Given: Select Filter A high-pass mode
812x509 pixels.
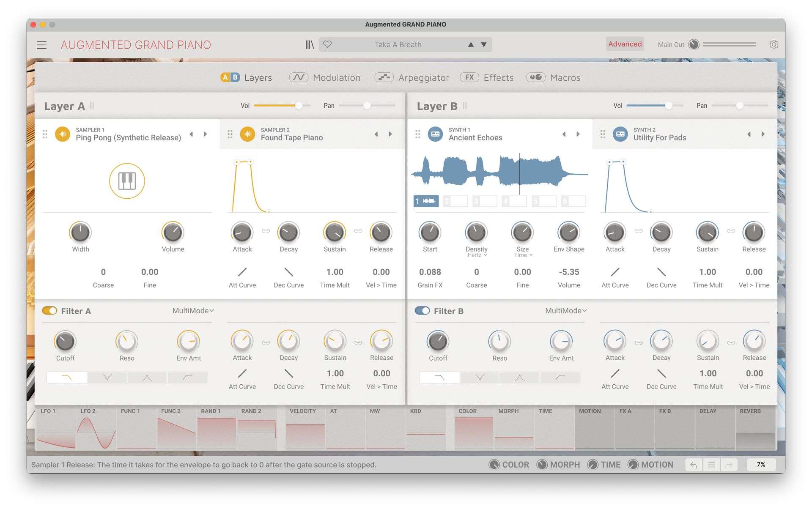Looking at the screenshot, I should coord(187,378).
